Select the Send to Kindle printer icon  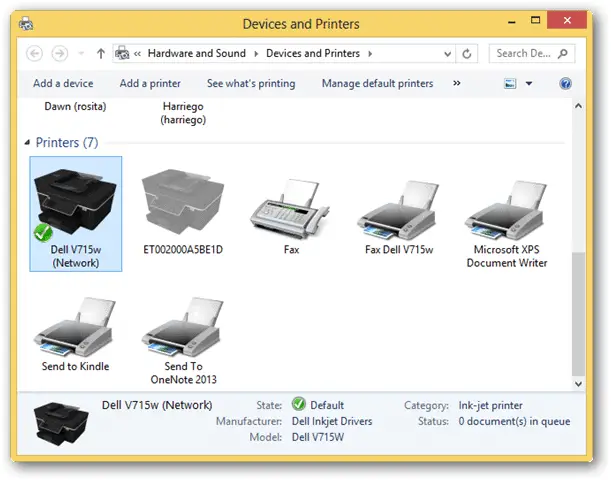(75, 327)
